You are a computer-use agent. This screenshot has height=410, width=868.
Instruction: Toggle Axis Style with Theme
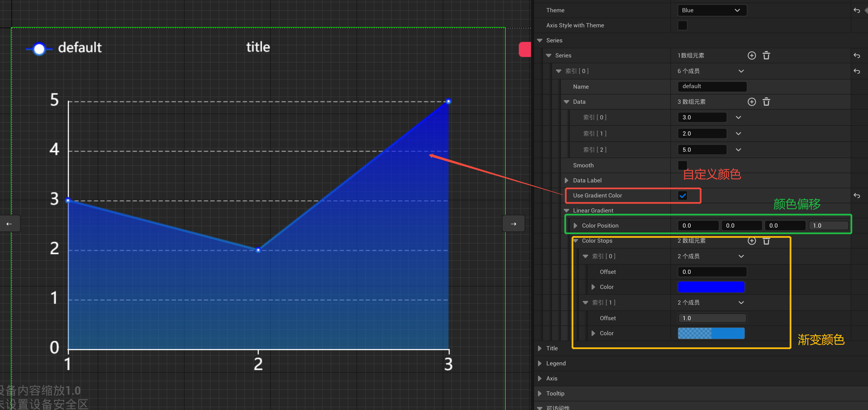tap(682, 25)
